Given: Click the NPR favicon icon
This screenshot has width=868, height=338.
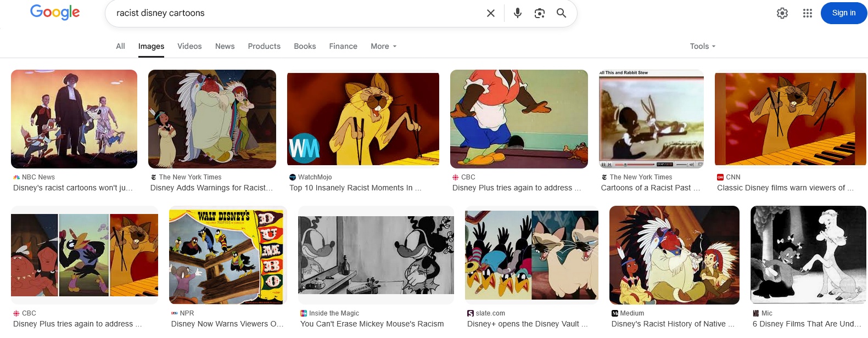Looking at the screenshot, I should click(175, 313).
